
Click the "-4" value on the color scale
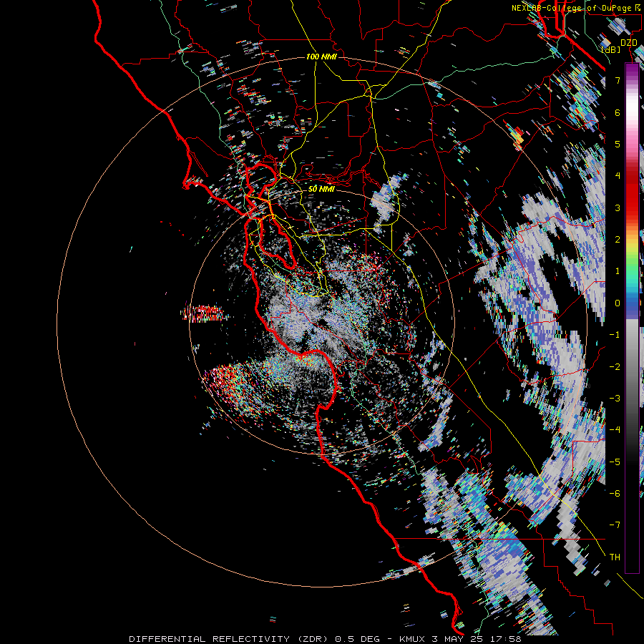(615, 429)
